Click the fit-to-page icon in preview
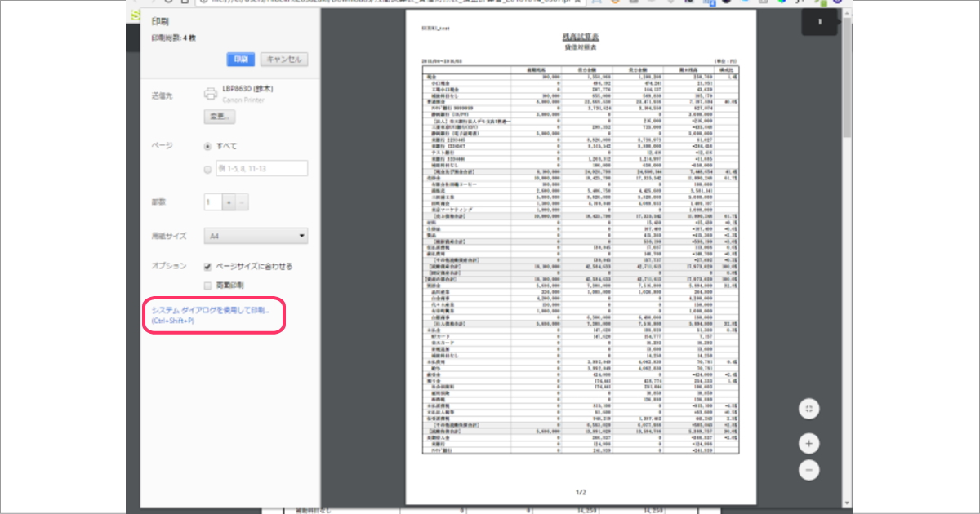This screenshot has width=980, height=514. pyautogui.click(x=808, y=409)
